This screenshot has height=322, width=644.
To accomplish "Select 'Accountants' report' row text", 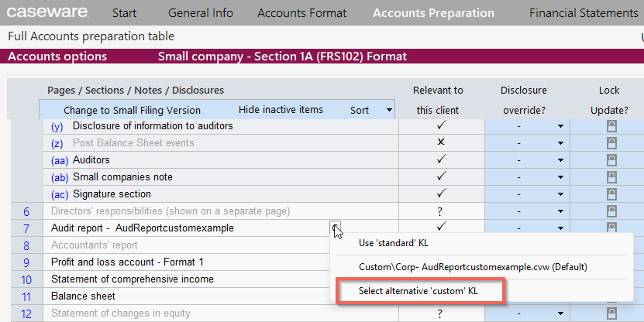I will pos(95,245).
